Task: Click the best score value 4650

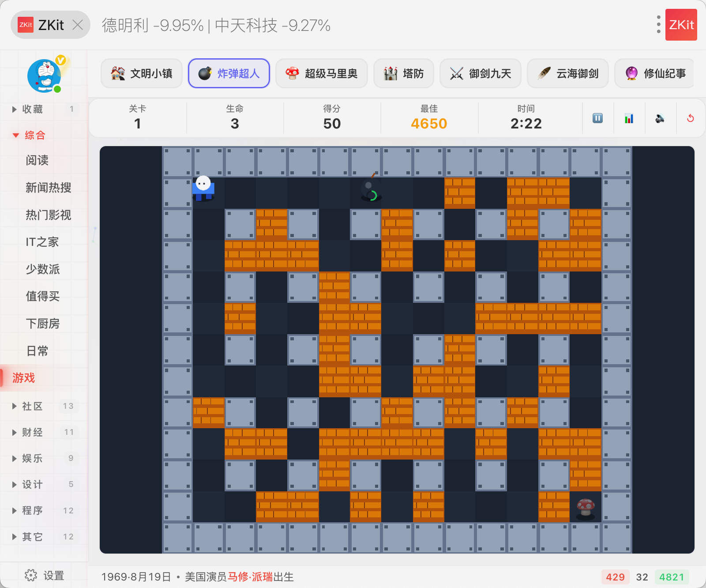Action: pyautogui.click(x=429, y=124)
